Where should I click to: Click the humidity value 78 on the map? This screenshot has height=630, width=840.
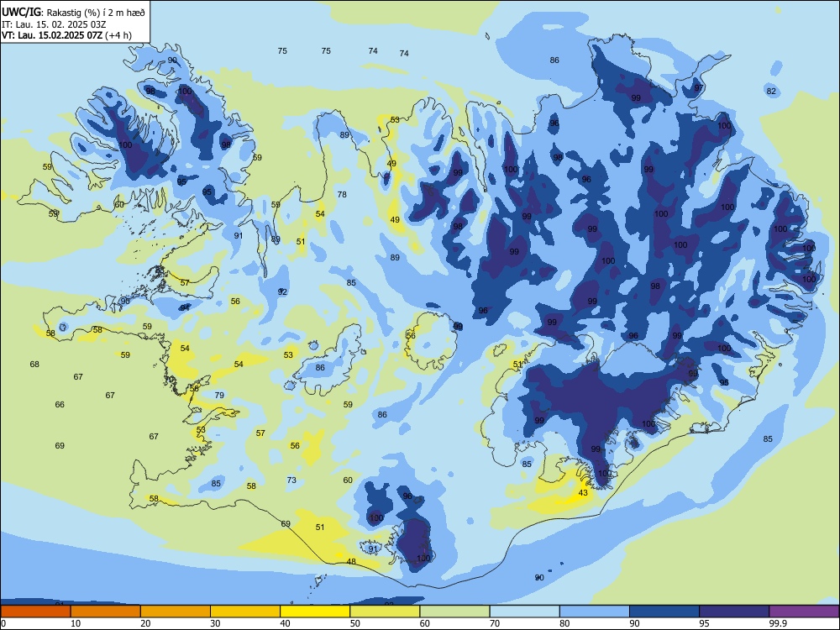pyautogui.click(x=342, y=195)
